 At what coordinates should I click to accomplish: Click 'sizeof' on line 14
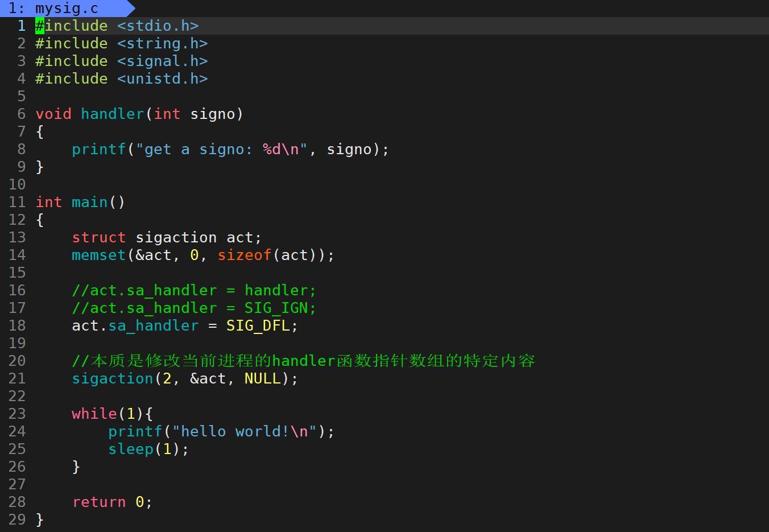(245, 255)
